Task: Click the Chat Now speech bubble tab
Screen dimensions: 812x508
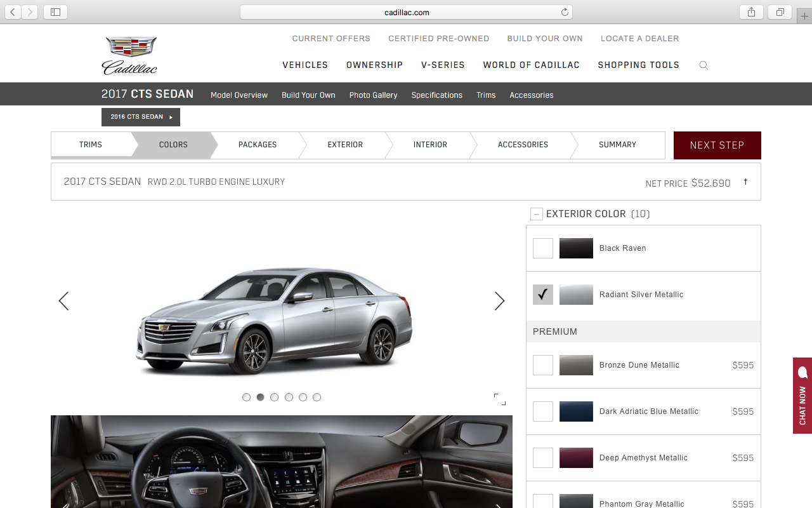Action: (802, 396)
